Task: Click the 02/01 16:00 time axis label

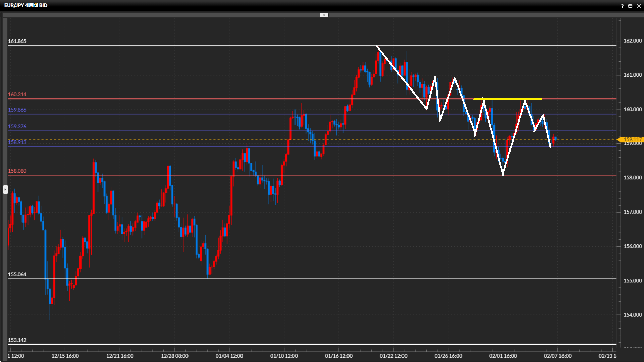Action: point(503,356)
